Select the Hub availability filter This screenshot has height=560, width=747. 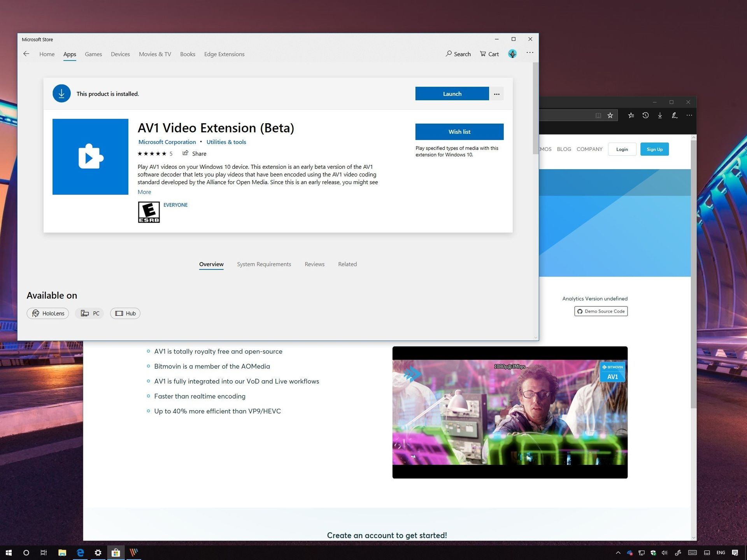coord(125,313)
